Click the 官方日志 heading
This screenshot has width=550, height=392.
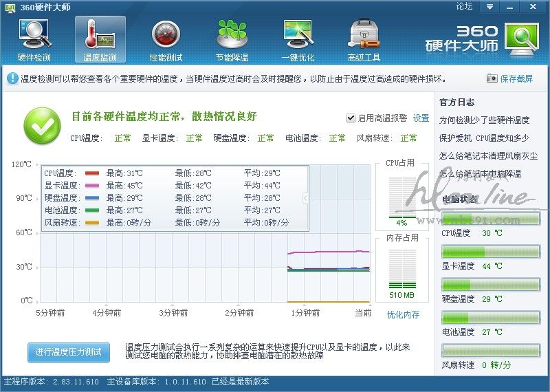(456, 102)
